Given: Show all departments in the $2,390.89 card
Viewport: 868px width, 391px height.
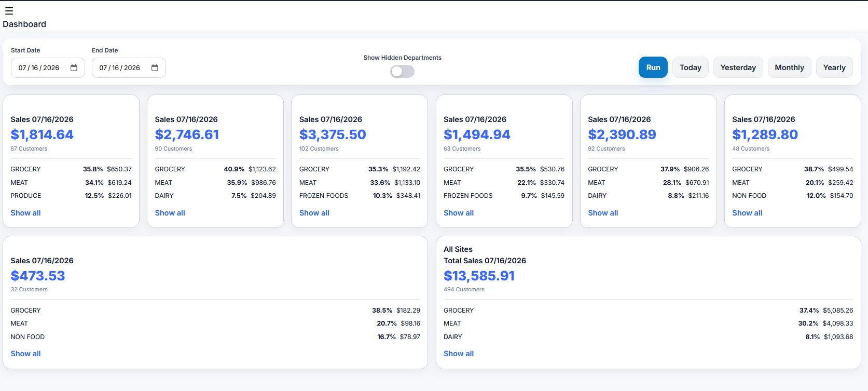Looking at the screenshot, I should pos(603,213).
